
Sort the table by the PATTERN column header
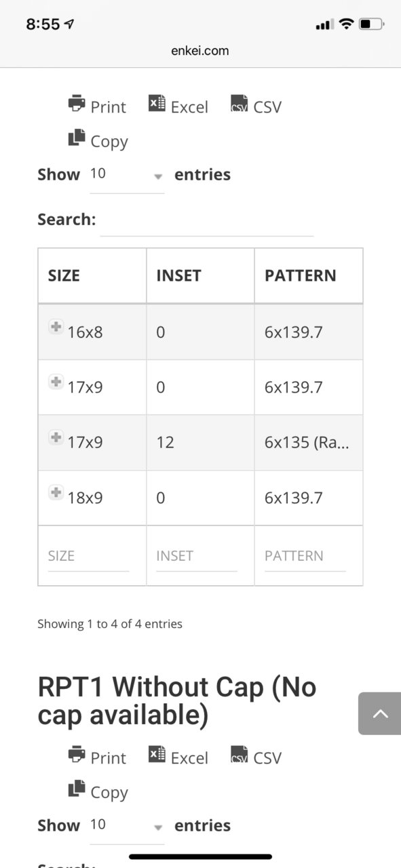[309, 275]
